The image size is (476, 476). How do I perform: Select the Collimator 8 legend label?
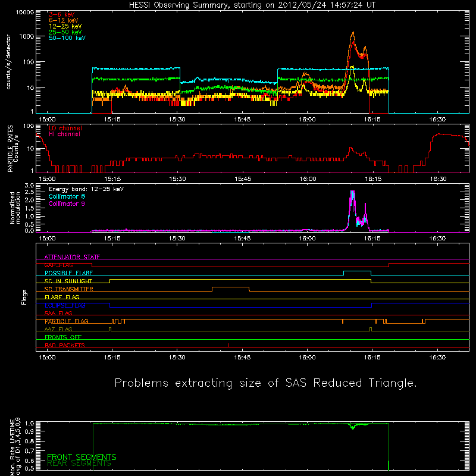pos(67,196)
